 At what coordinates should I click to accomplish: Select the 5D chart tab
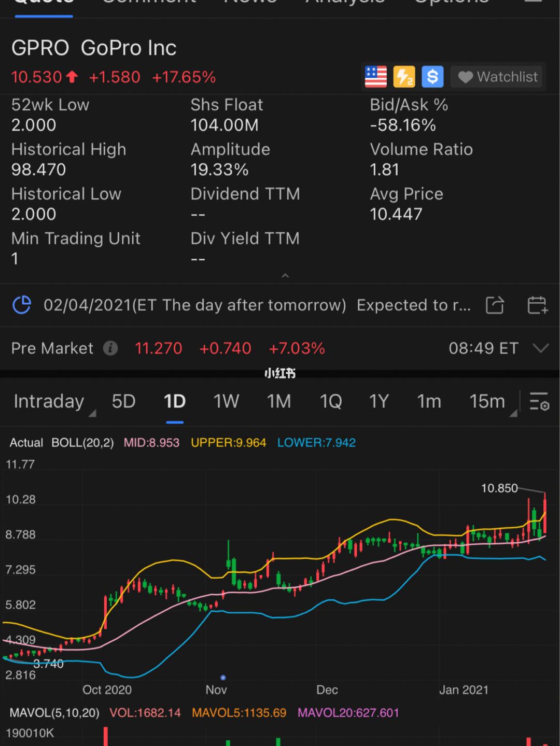[123, 401]
